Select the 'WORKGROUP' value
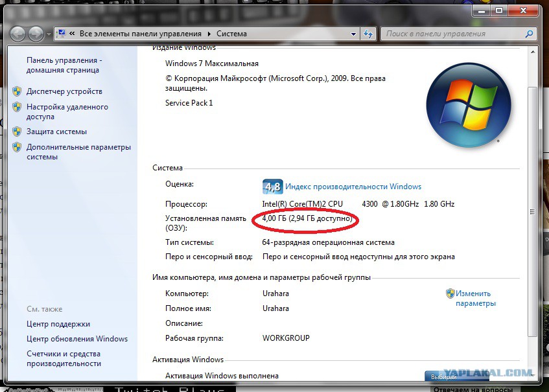Image resolution: width=549 pixels, height=392 pixels. [x=286, y=338]
